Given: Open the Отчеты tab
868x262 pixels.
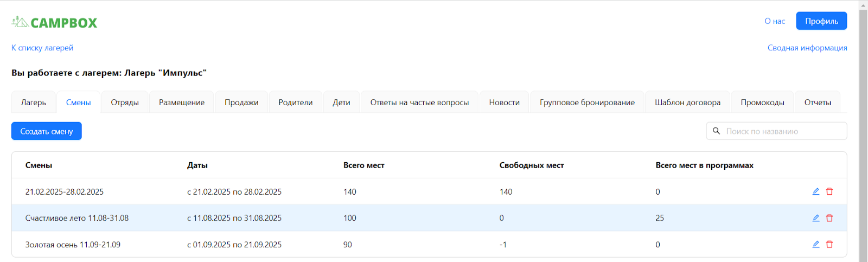Looking at the screenshot, I should (x=818, y=103).
